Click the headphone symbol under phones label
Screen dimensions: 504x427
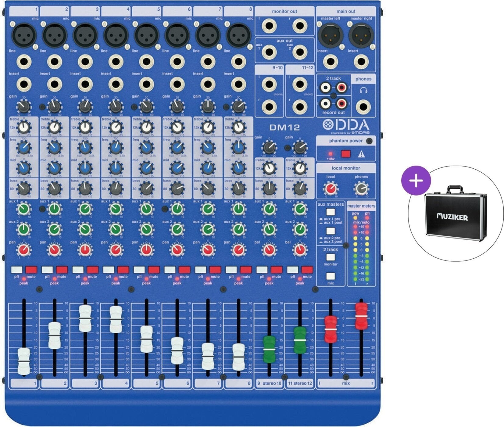point(363,90)
